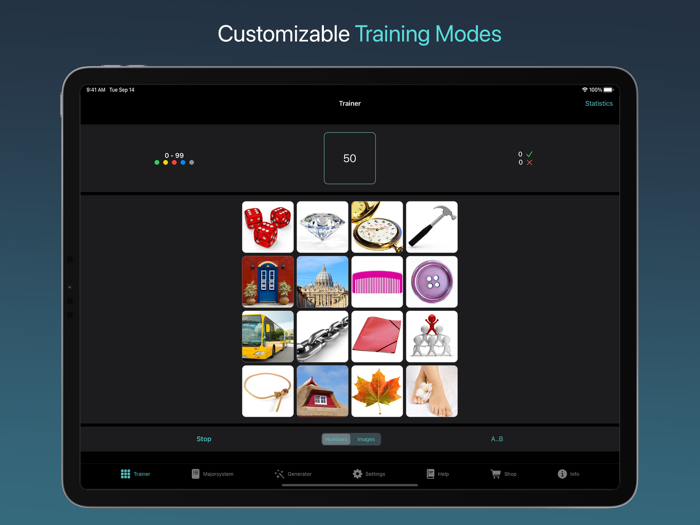This screenshot has height=525, width=700.
Task: Tap the gray level dot
Action: click(192, 162)
